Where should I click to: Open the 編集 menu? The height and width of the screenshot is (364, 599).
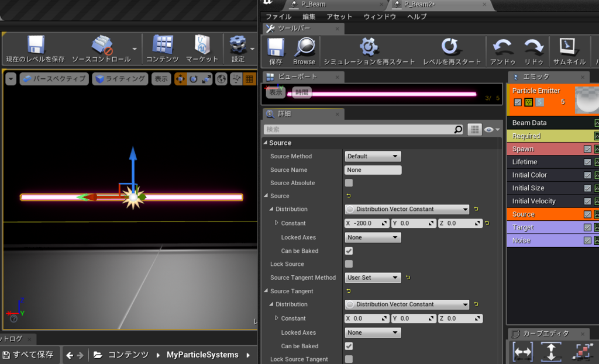pyautogui.click(x=309, y=17)
